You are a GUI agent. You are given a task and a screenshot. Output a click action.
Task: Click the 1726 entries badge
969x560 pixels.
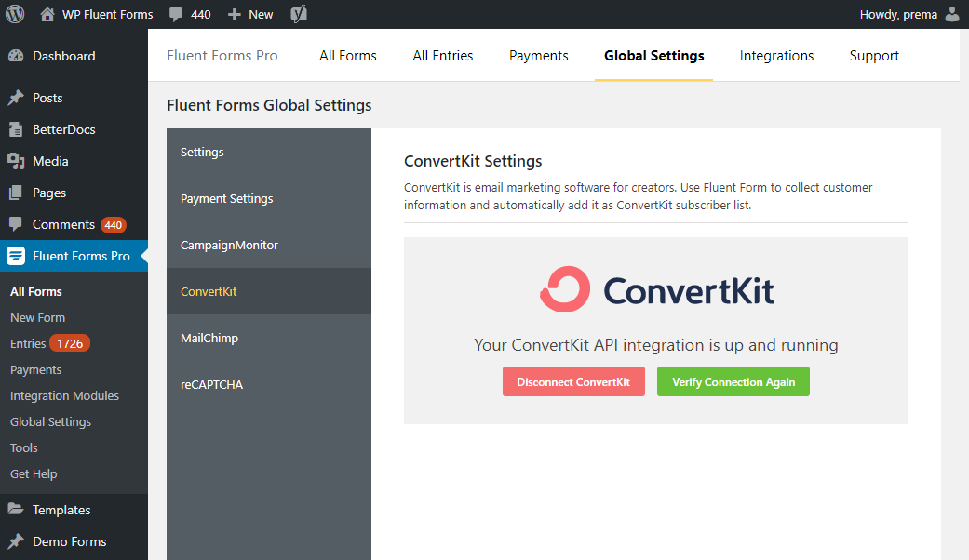(x=70, y=343)
